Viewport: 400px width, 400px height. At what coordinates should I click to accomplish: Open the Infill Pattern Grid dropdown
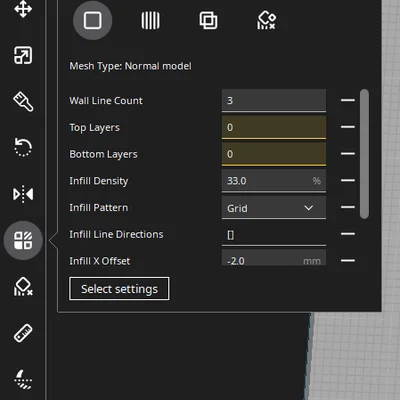274,208
